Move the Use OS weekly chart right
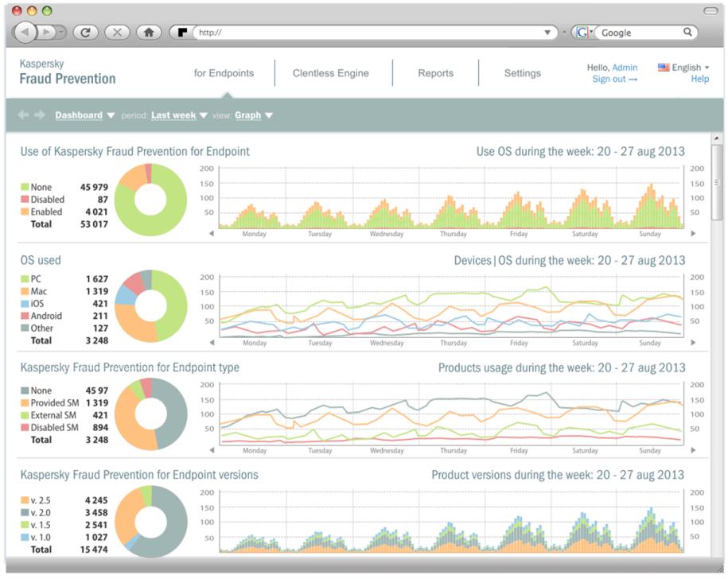This screenshot has width=728, height=579. [693, 233]
